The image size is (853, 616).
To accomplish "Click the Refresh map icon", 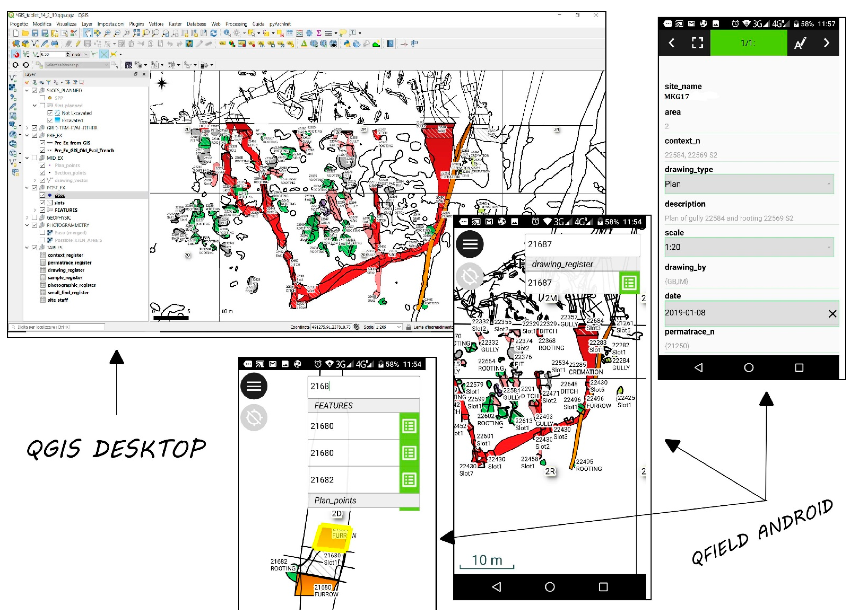I will [214, 33].
